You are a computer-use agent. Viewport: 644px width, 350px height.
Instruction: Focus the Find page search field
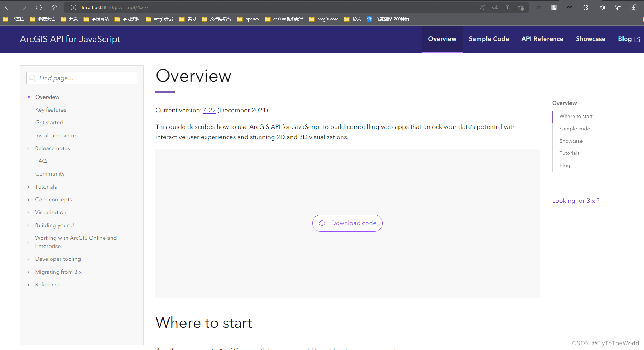pos(82,78)
